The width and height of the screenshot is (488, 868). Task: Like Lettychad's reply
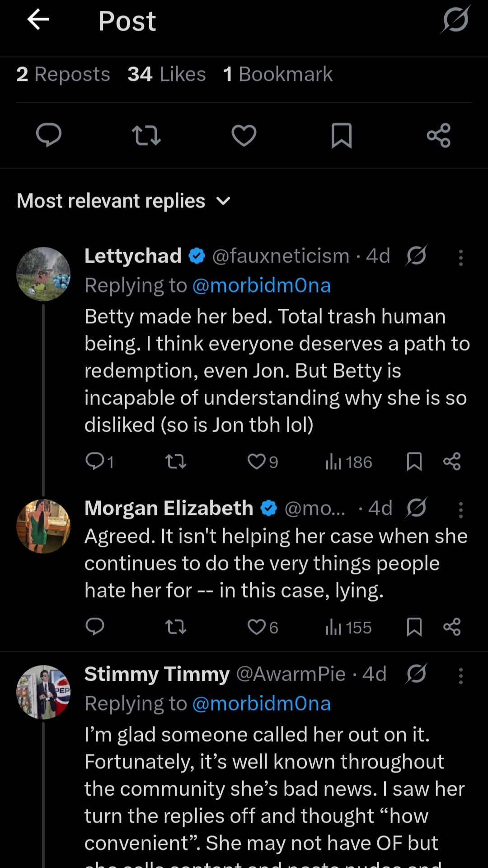coord(257,462)
